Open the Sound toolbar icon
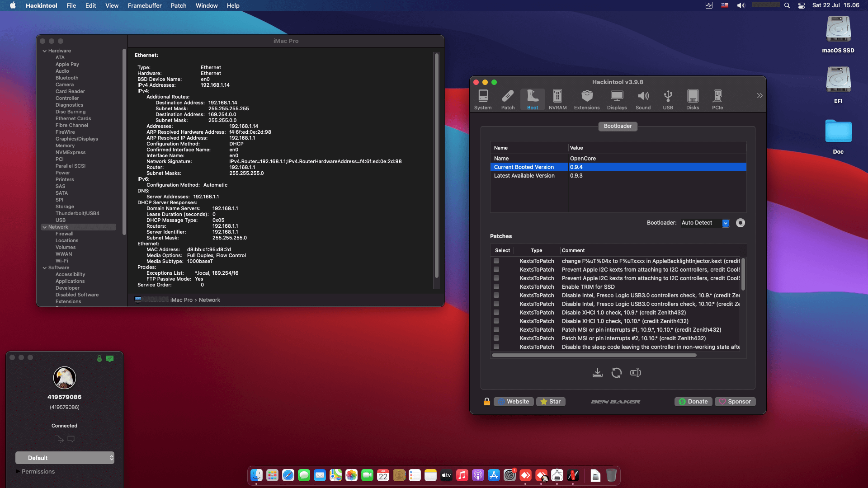The image size is (868, 488). point(643,99)
